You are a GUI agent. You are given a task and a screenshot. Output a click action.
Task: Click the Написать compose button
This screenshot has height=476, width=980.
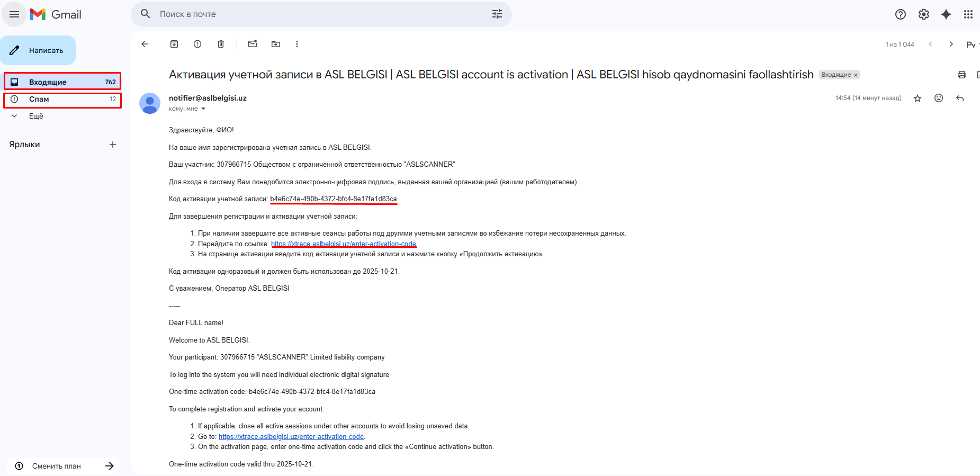pos(38,50)
